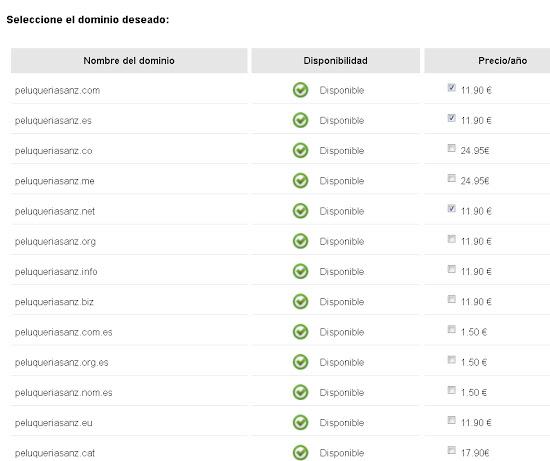Viewport: 550px width, 461px height.
Task: Uncheck the peluqueriasanz.net price checkbox
Action: [x=451, y=208]
